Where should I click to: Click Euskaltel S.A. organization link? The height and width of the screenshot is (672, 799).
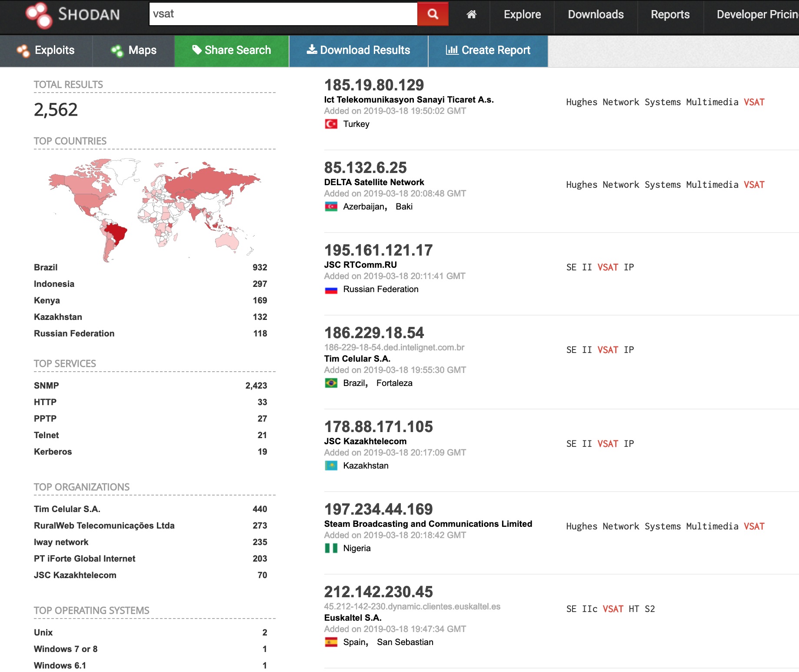353,618
